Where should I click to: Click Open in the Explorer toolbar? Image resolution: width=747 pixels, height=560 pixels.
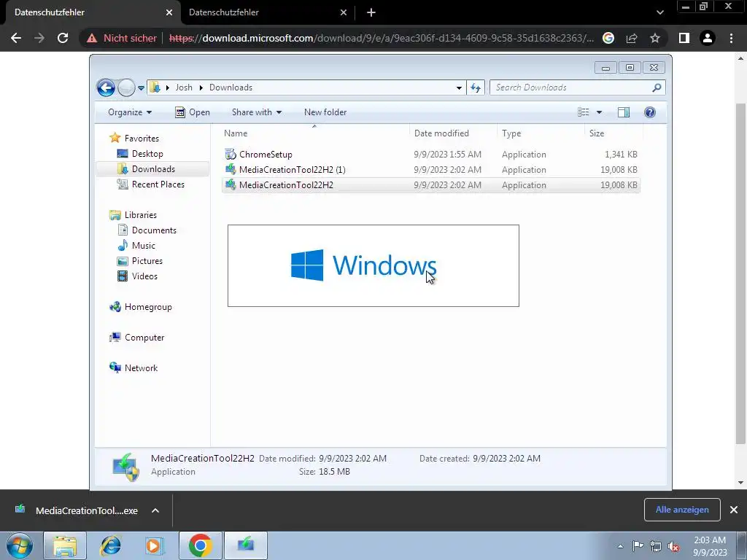click(193, 112)
